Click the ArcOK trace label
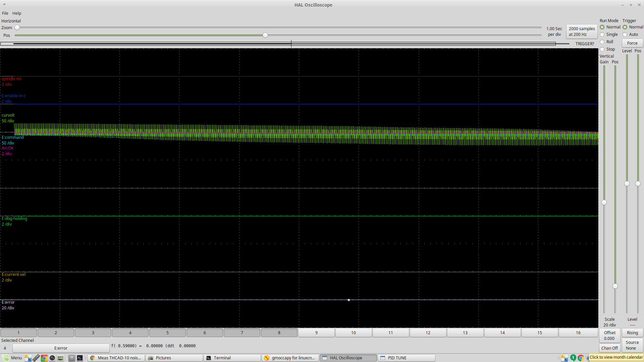Image resolution: width=644 pixels, height=362 pixels. tap(8, 148)
